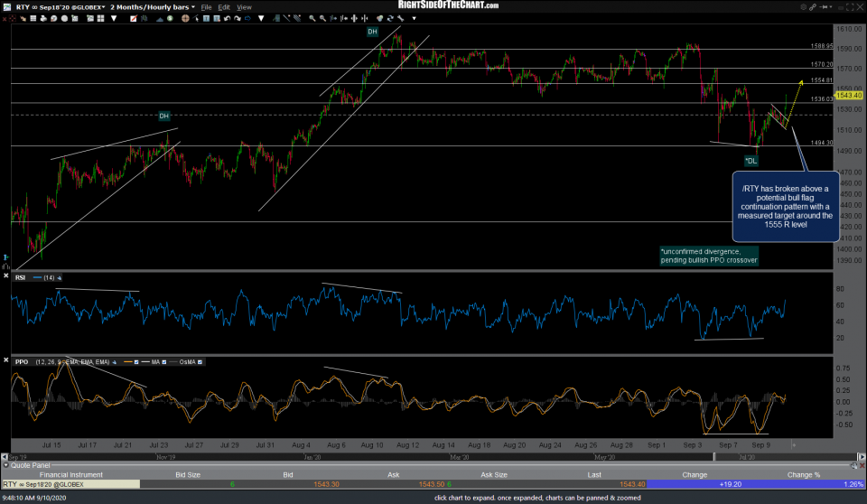Image resolution: width=867 pixels, height=504 pixels.
Task: Click the redo arrow in the toolbar
Action: tap(238, 18)
